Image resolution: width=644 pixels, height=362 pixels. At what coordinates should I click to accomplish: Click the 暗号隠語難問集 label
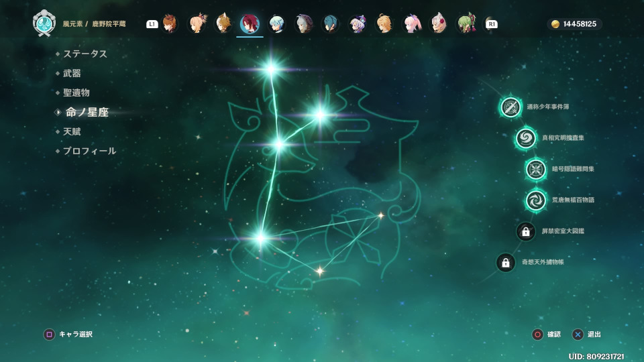(573, 169)
